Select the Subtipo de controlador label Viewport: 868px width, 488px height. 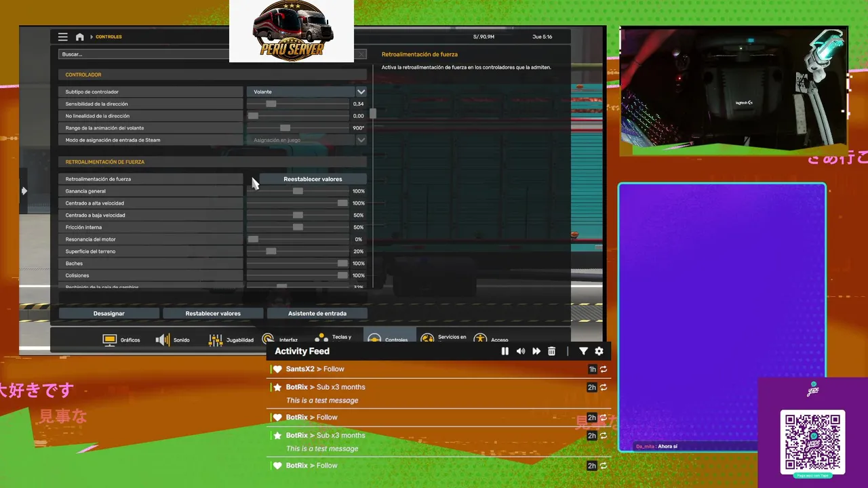point(92,91)
